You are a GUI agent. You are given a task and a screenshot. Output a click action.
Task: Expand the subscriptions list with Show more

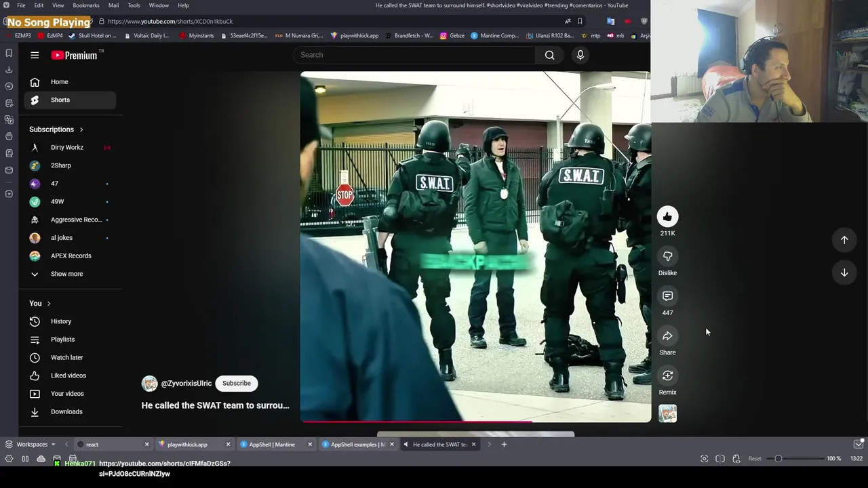tap(66, 274)
